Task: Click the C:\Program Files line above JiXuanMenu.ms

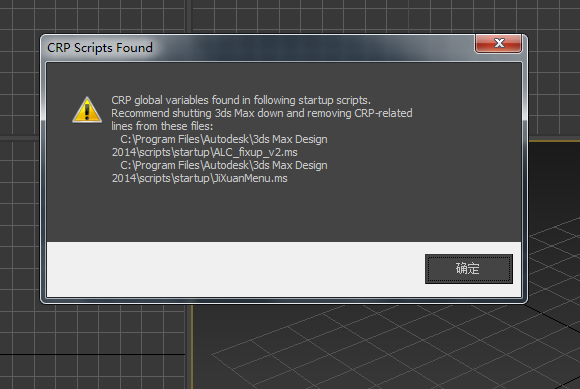Action: pos(224,165)
